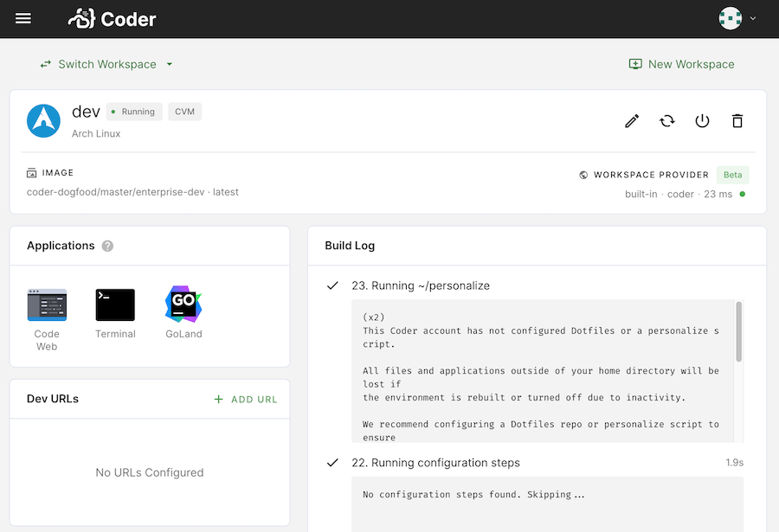Launch the Code Web application
The width and height of the screenshot is (779, 532).
tap(47, 304)
